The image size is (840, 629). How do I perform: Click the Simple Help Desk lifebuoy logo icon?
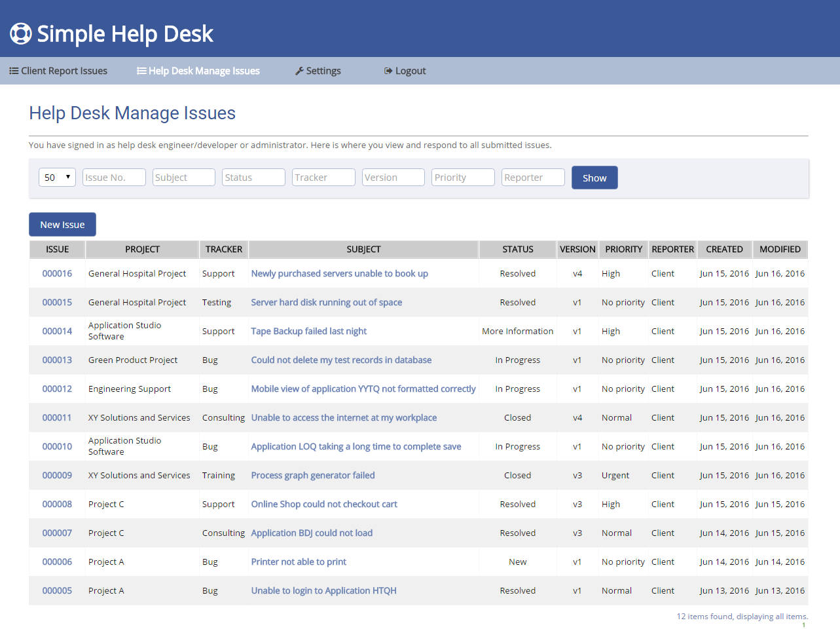(x=21, y=33)
